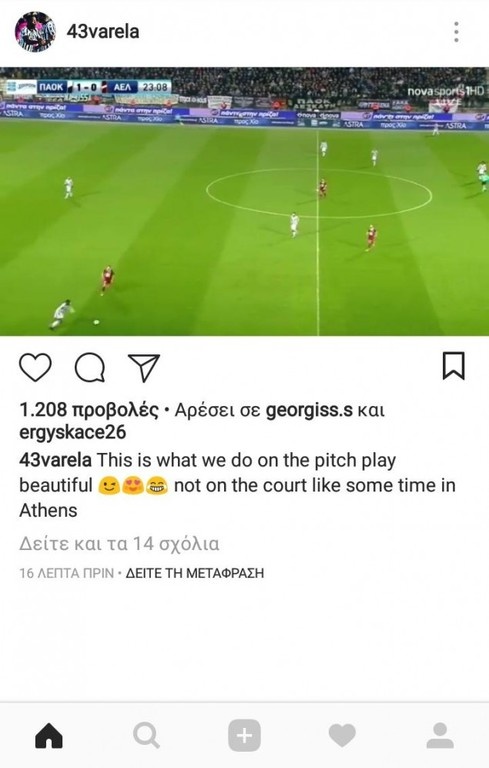The width and height of the screenshot is (489, 768).
Task: Open the three-dot post options menu
Action: 456,32
